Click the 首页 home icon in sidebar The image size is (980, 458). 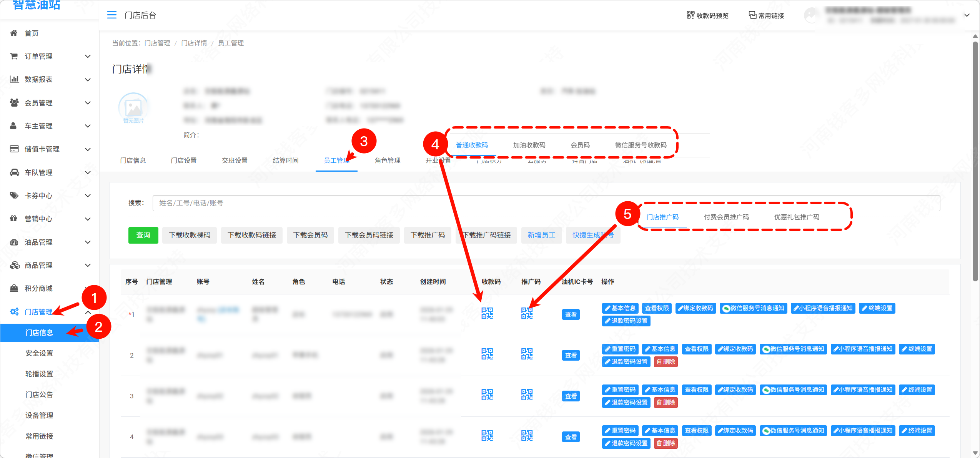pyautogui.click(x=14, y=33)
